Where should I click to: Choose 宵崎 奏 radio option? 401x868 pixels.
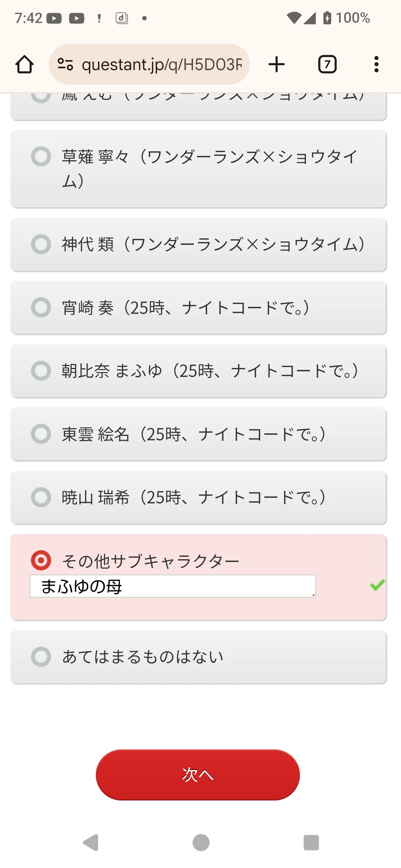[x=198, y=308]
